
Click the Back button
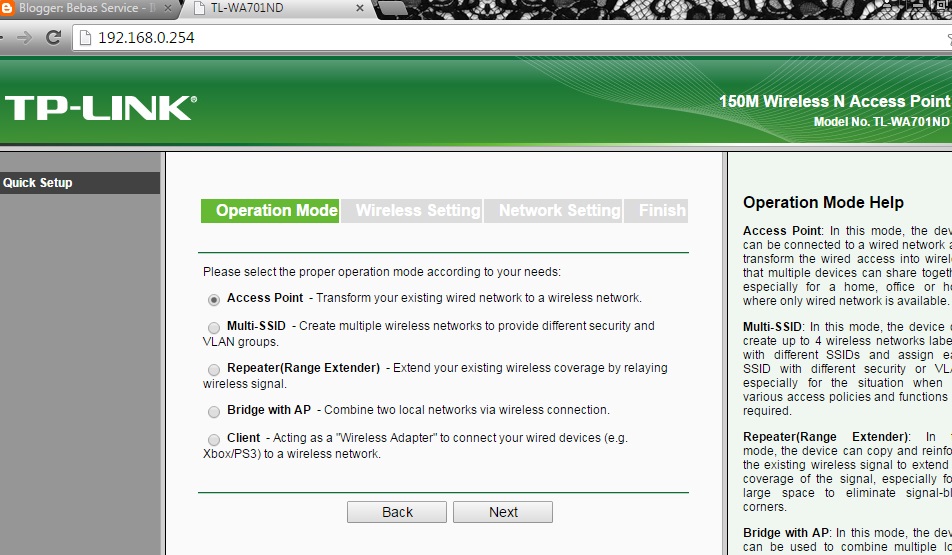(x=397, y=512)
